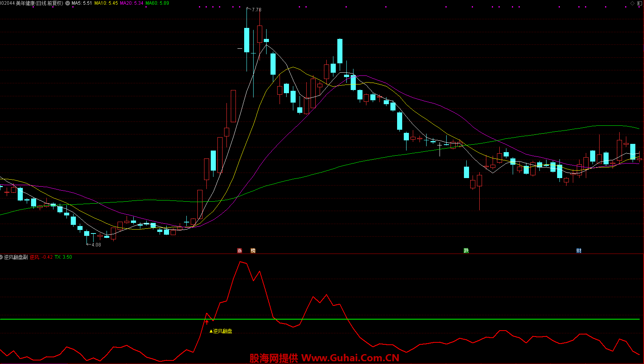Click the 榜 event marker icon
Screen dimensions: 644x364
click(x=253, y=250)
